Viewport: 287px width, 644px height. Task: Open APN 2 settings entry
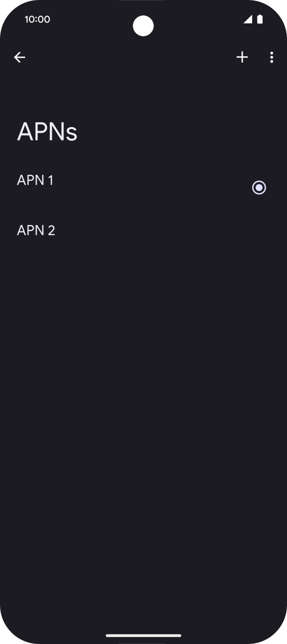pyautogui.click(x=36, y=231)
